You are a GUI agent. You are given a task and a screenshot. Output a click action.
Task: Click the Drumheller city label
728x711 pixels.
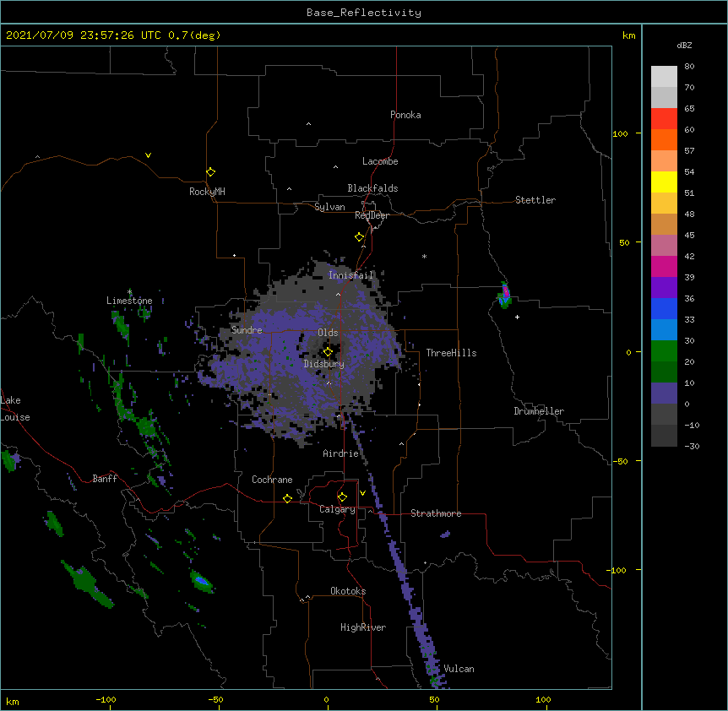[x=539, y=411]
